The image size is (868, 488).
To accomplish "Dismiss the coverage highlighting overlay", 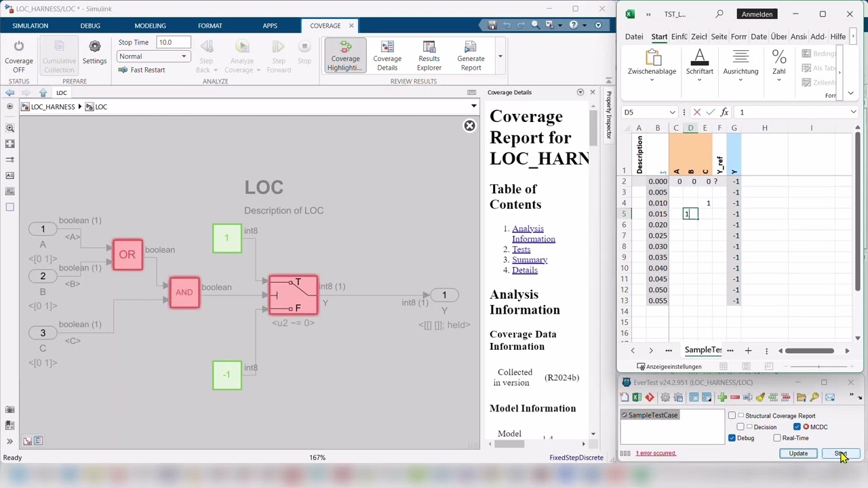I will [x=469, y=125].
